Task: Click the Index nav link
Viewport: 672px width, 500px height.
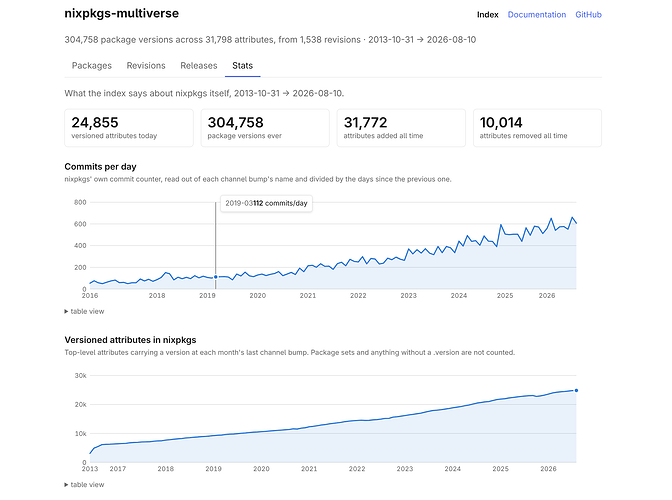Action: click(488, 15)
